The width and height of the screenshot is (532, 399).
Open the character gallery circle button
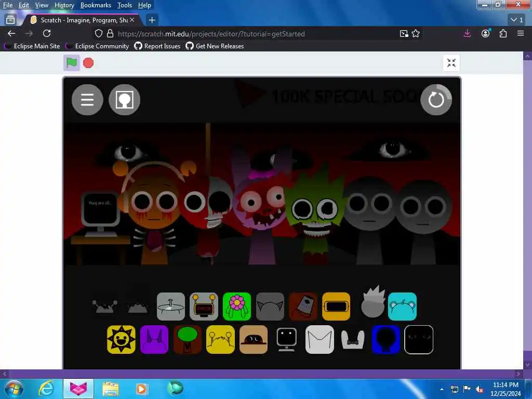point(124,99)
